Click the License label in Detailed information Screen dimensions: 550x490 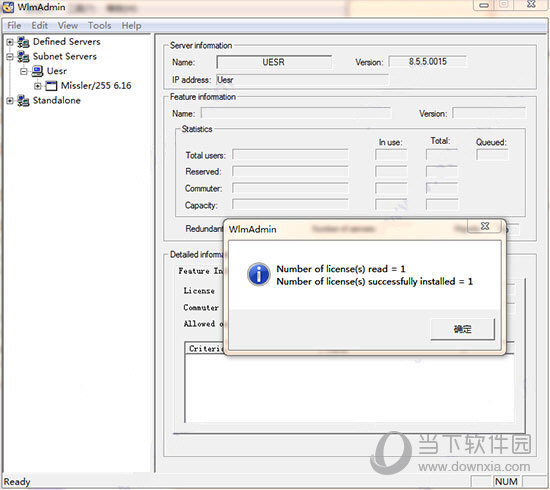199,291
